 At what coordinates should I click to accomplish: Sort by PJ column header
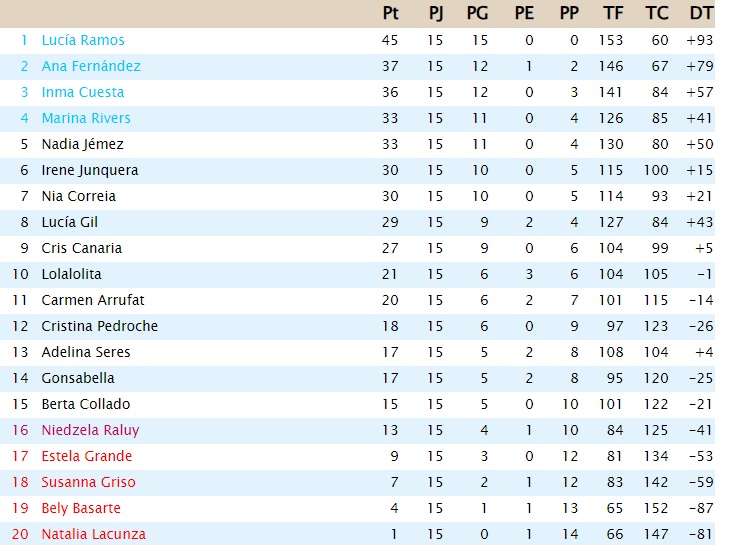pyautogui.click(x=436, y=13)
